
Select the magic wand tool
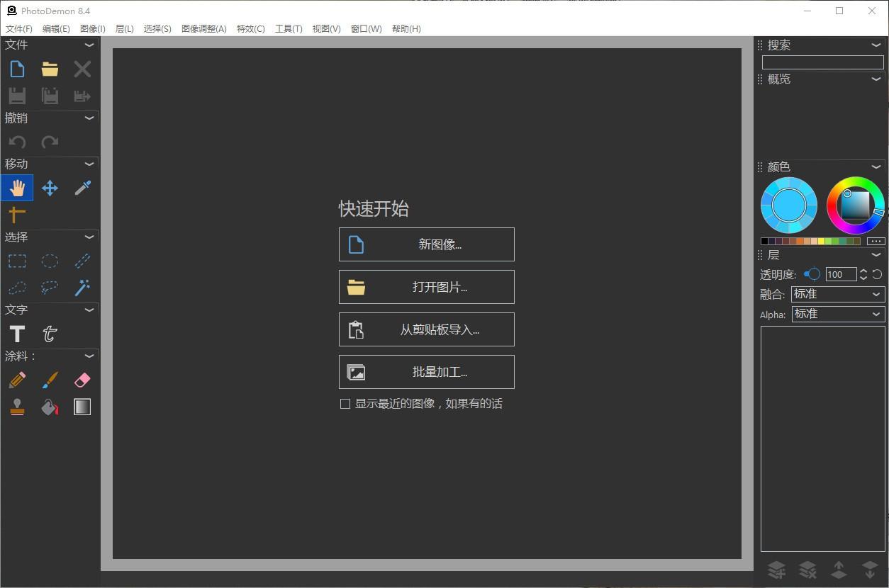(x=82, y=288)
